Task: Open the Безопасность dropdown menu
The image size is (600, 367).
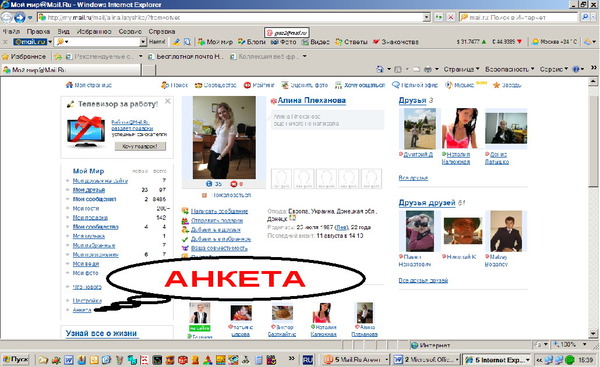Action: [510, 69]
